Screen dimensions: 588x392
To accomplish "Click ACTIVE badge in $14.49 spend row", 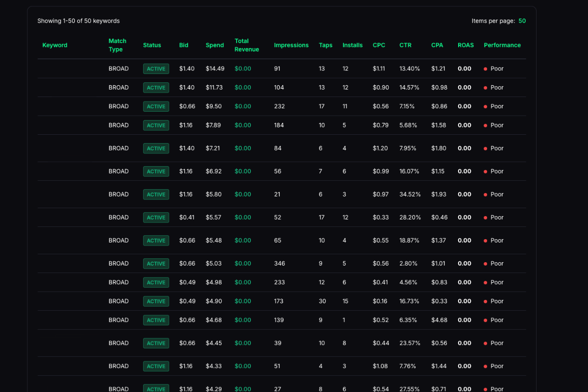I will (x=156, y=69).
